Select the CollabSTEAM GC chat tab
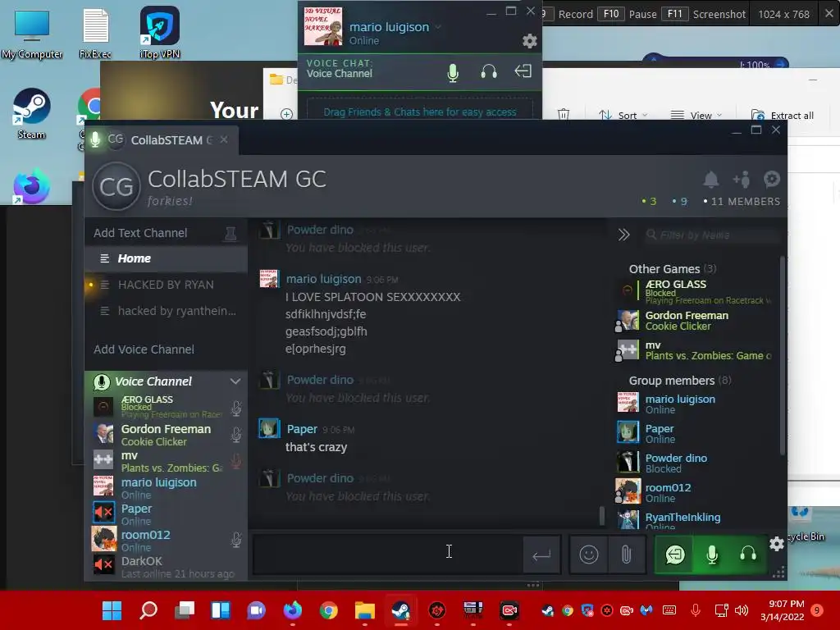840x630 pixels. 161,139
